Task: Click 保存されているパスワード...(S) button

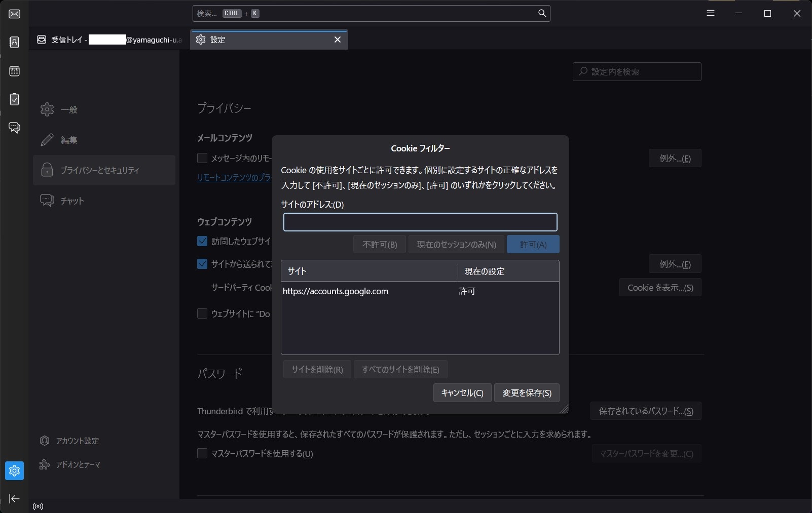Action: pyautogui.click(x=646, y=411)
